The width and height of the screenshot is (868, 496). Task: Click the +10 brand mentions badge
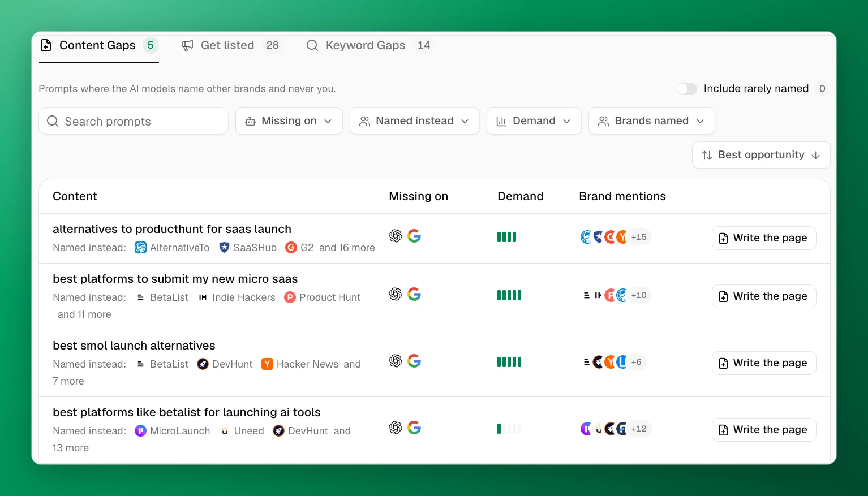tap(639, 295)
